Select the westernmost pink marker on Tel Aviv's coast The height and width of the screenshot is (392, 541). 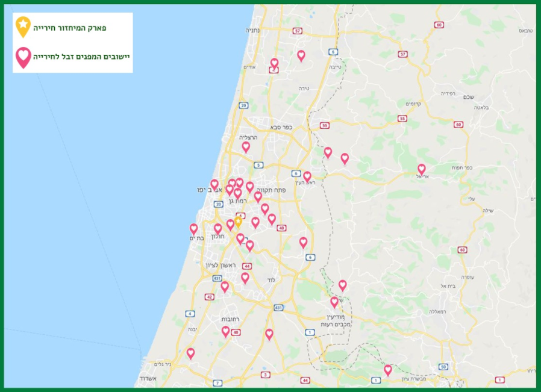coord(214,185)
